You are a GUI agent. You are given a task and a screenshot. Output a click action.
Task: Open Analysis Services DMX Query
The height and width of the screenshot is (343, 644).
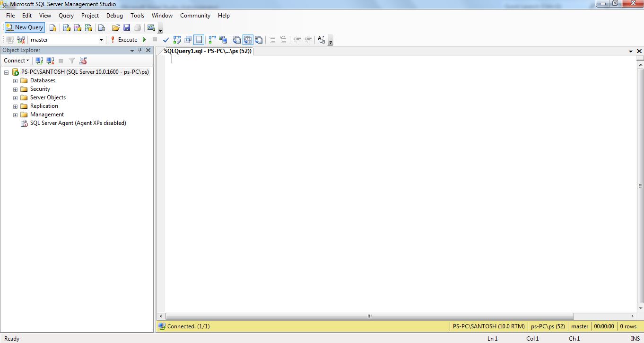click(78, 27)
